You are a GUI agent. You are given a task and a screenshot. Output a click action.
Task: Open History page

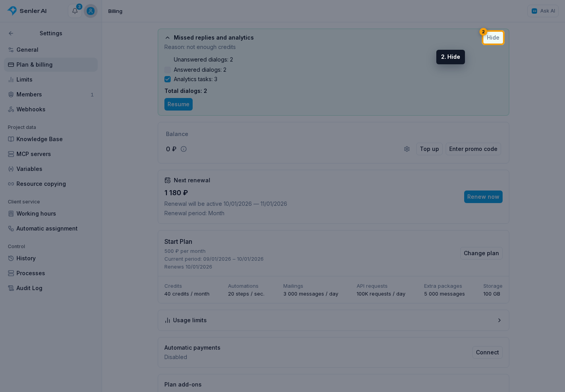pyautogui.click(x=51, y=258)
